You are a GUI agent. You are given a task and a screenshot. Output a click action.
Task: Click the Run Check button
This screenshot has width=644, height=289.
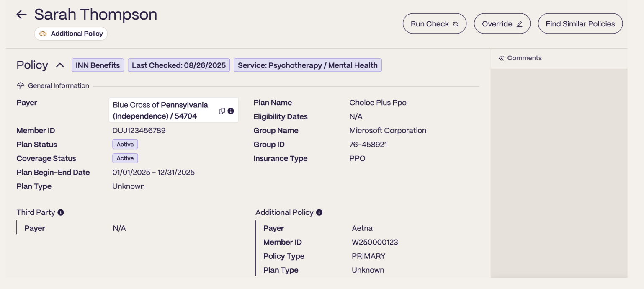click(x=435, y=24)
